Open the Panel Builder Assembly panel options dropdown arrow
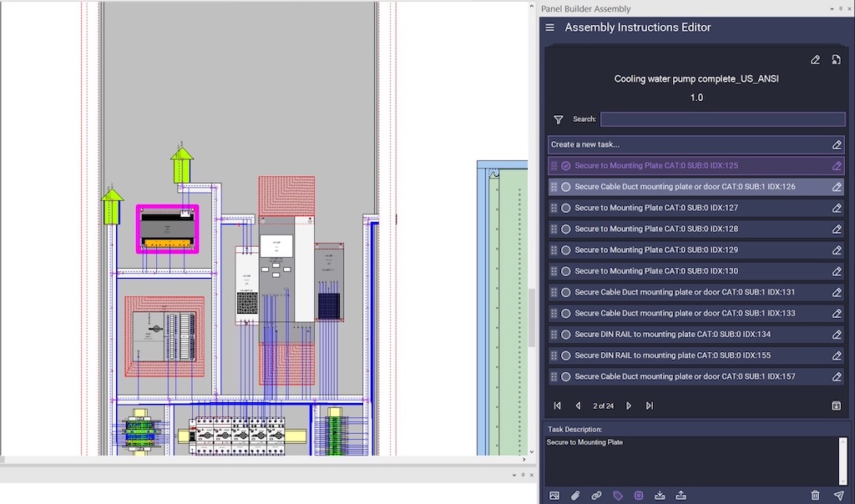Image resolution: width=855 pixels, height=504 pixels. (x=831, y=8)
